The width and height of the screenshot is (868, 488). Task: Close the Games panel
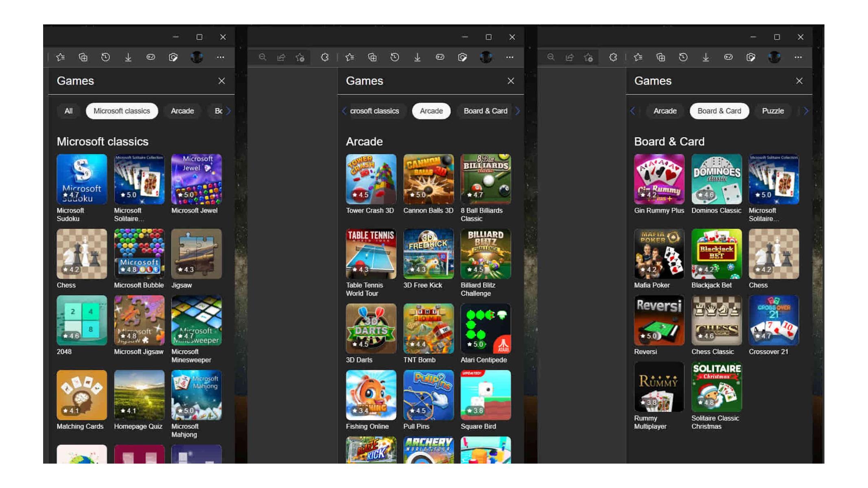pos(221,81)
